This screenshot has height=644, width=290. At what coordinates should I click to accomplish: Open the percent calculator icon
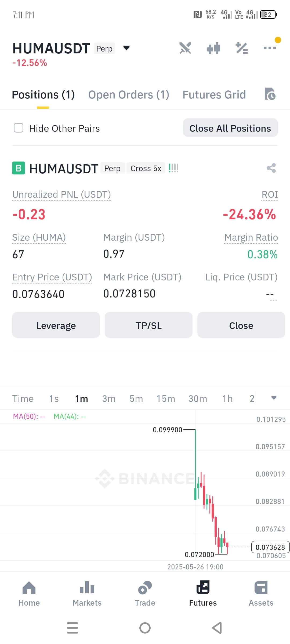click(242, 48)
